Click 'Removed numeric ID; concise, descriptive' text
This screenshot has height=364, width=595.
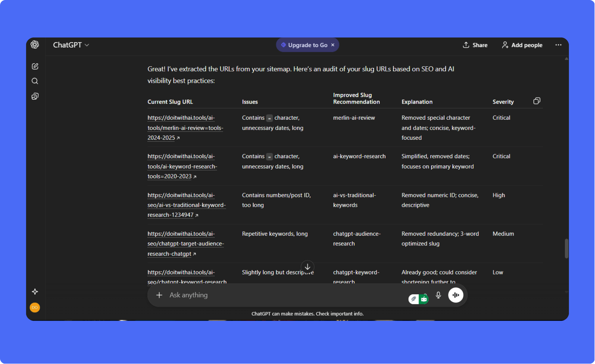440,200
